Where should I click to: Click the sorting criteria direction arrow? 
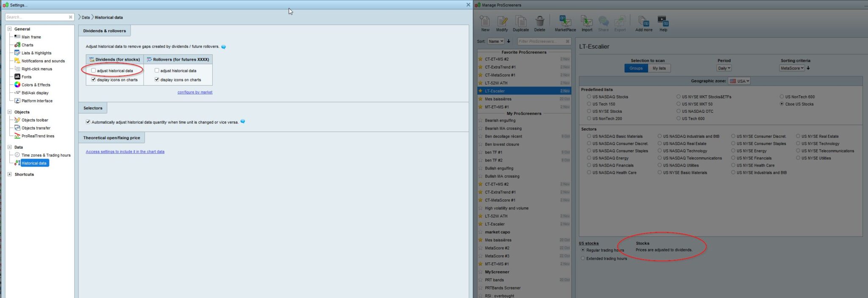tap(808, 68)
